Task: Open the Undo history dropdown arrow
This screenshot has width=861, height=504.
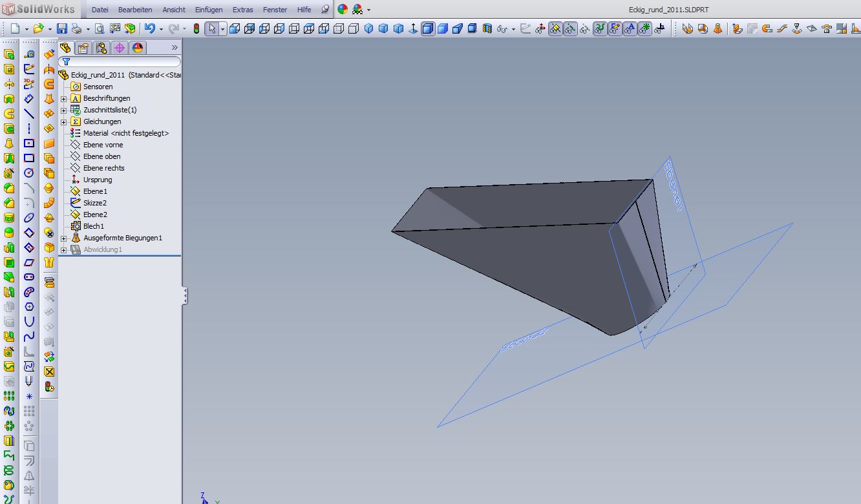Action: [x=161, y=29]
